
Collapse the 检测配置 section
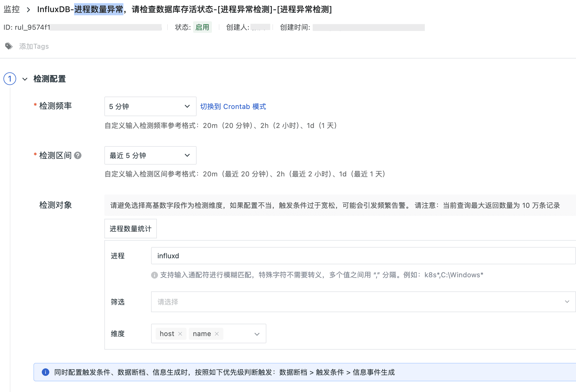(25, 79)
